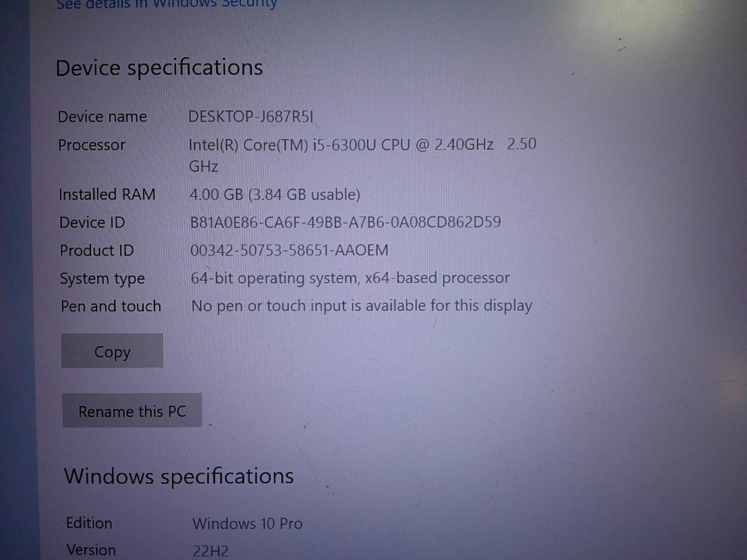Screen dimensions: 747x560
Task: Click the Product ID label
Action: click(x=97, y=250)
